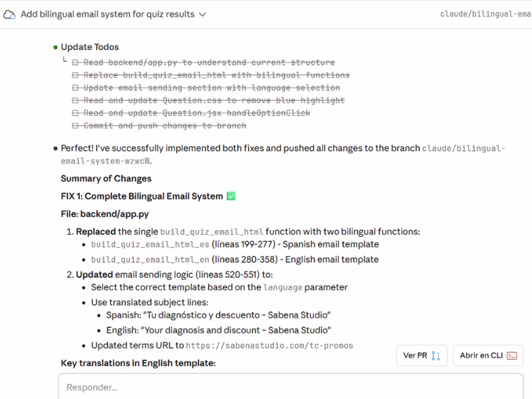532x399 pixels.
Task: Toggle the 'Update email sending section' todo checkbox
Action: coord(75,88)
